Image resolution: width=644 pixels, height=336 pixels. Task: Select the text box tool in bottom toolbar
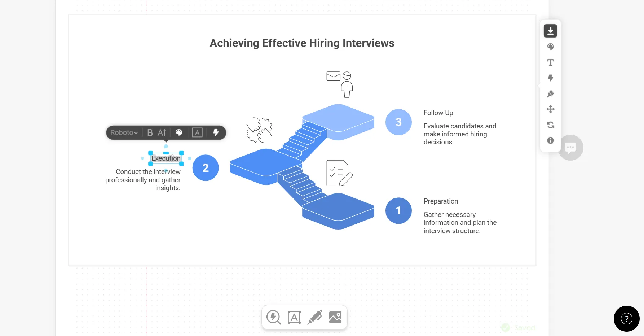pos(294,317)
